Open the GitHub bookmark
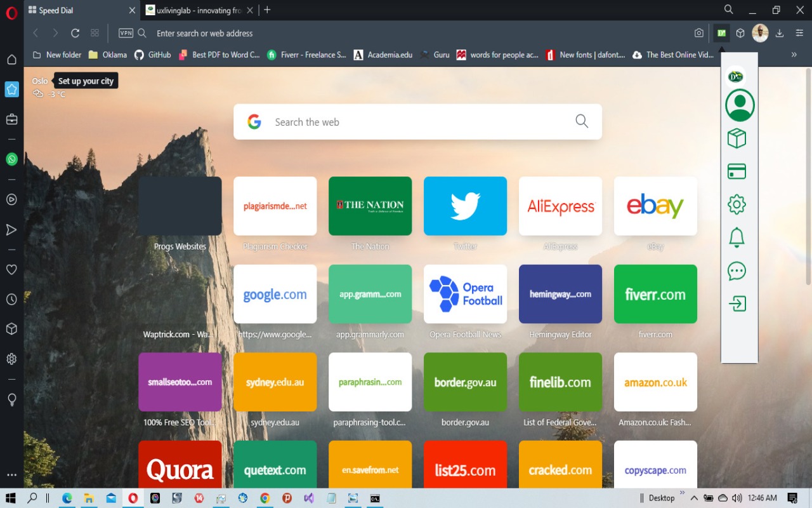Viewport: 812px width, 508px height. point(152,55)
